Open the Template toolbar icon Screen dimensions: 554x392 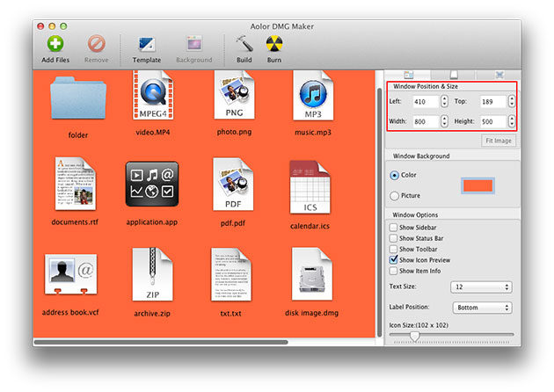pos(146,44)
